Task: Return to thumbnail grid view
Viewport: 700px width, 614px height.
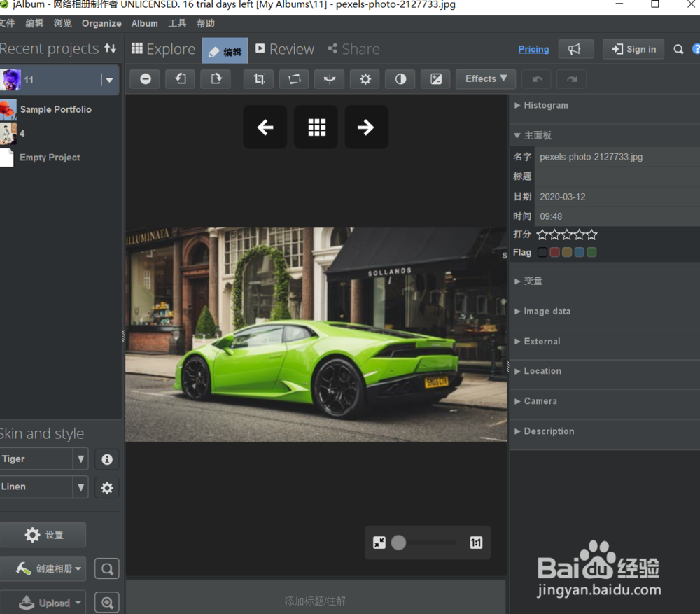Action: [x=316, y=127]
